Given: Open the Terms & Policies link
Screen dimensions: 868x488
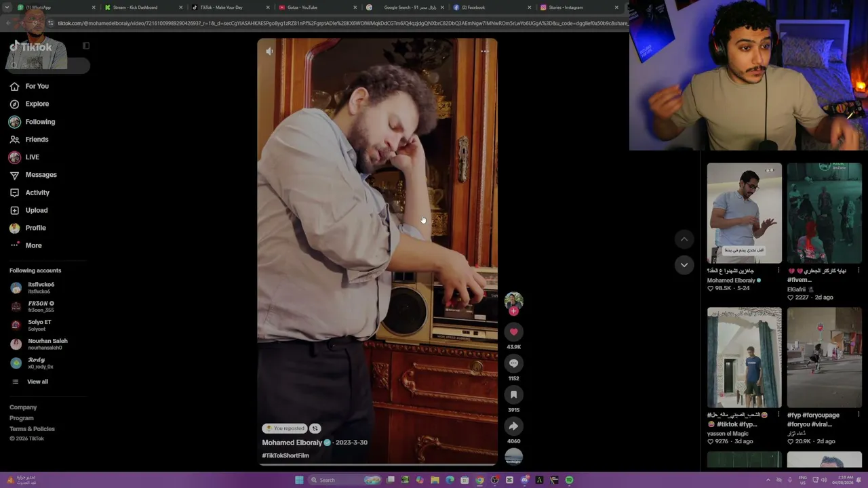Looking at the screenshot, I should coord(32,429).
